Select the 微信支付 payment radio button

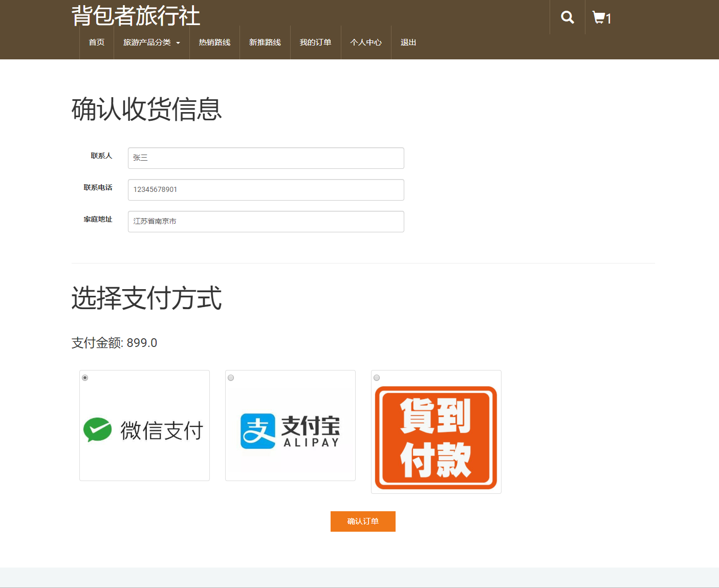pyautogui.click(x=85, y=378)
